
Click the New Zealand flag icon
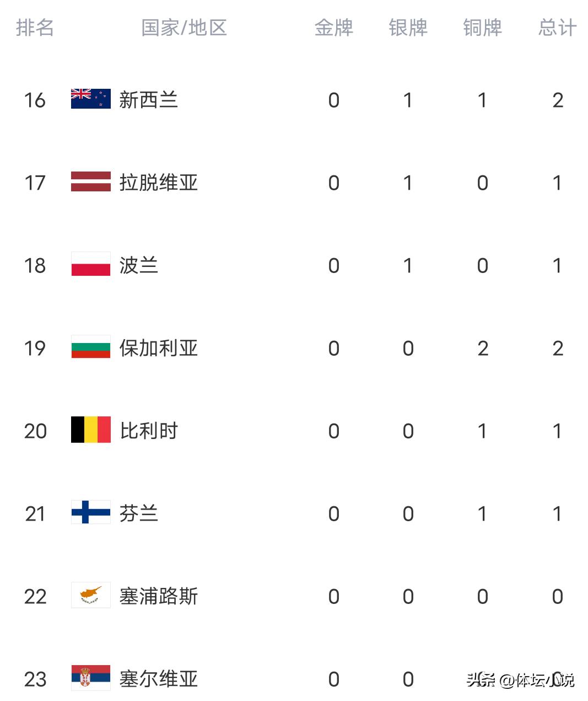tap(90, 99)
